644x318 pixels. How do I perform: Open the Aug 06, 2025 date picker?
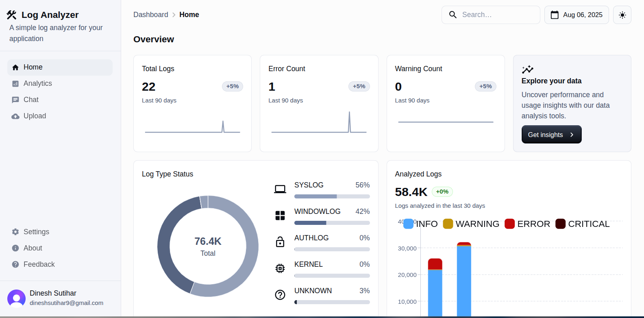[577, 15]
